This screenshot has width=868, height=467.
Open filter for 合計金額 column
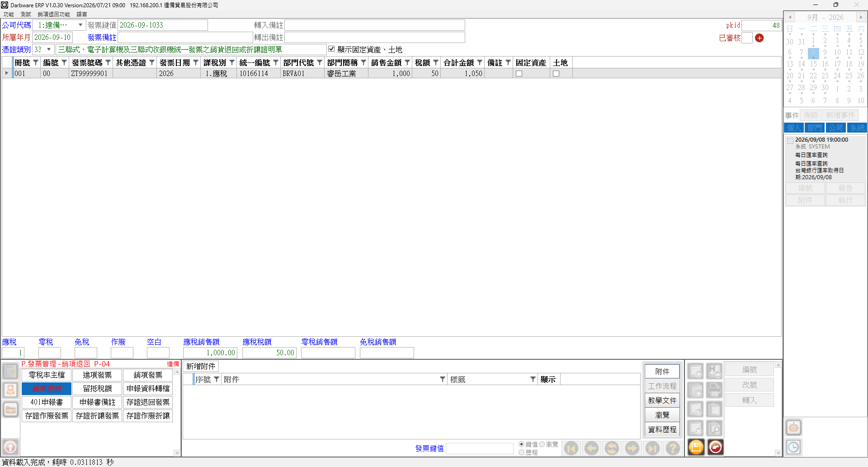[x=480, y=62]
